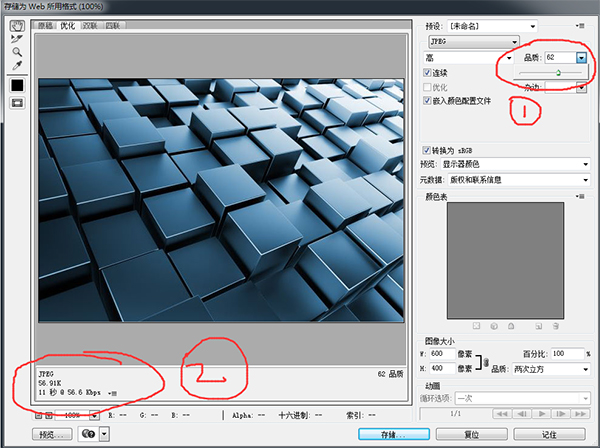Image resolution: width=600 pixels, height=448 pixels.
Task: Click the map-to-transparent color table icon
Action: pos(476,326)
